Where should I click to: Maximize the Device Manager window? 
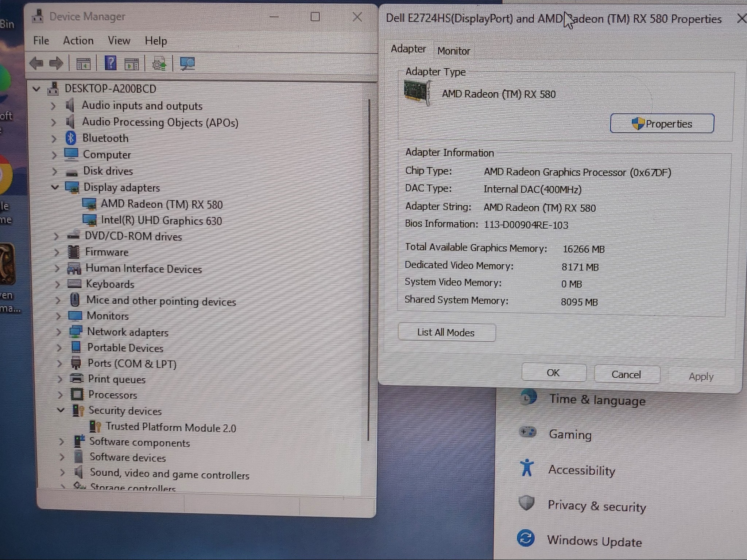click(x=315, y=17)
